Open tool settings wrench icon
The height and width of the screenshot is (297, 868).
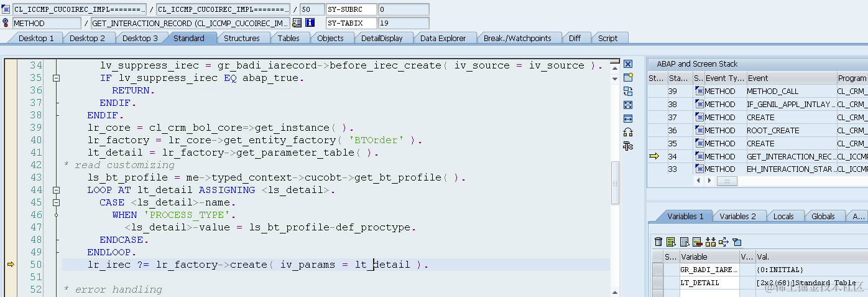[x=628, y=146]
